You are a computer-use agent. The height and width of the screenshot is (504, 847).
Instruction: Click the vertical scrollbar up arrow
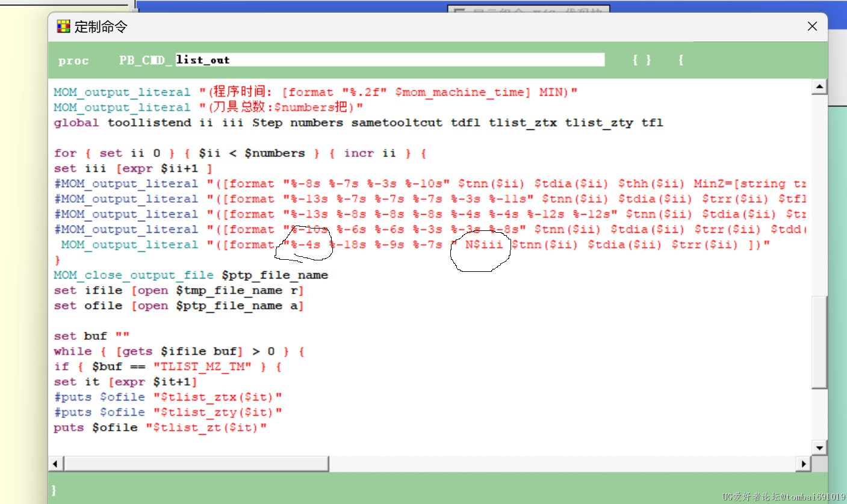tap(819, 87)
